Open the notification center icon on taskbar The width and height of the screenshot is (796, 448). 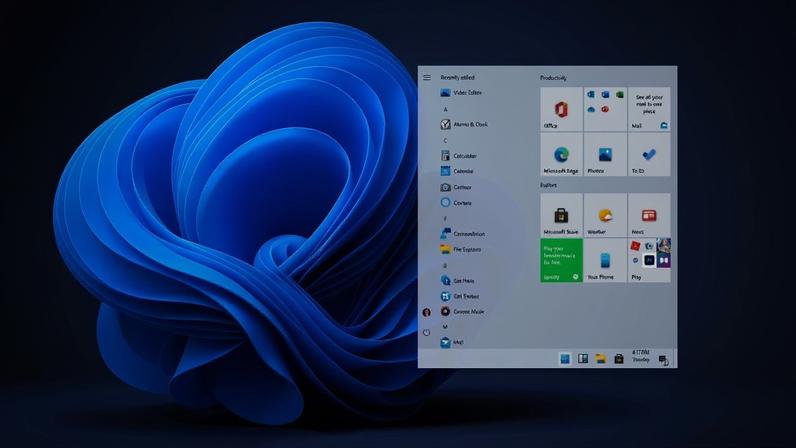pyautogui.click(x=664, y=360)
